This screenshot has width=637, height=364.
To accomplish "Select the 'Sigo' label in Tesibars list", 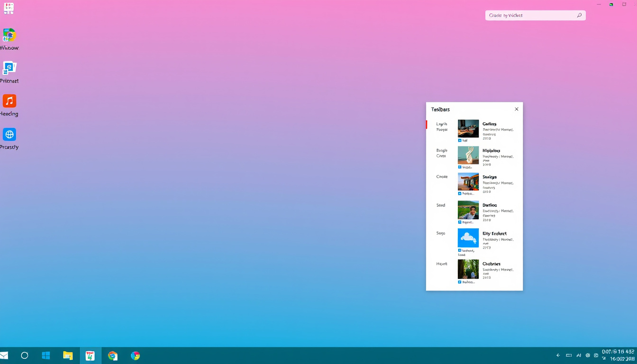I will [441, 233].
